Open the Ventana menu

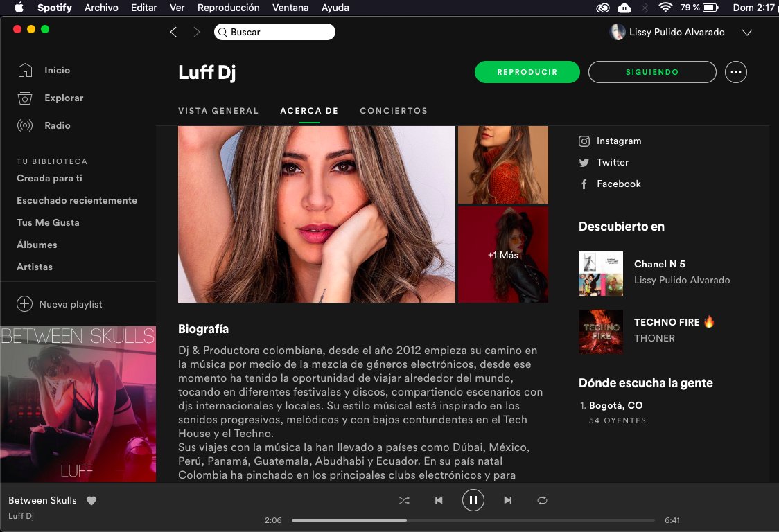pyautogui.click(x=290, y=8)
